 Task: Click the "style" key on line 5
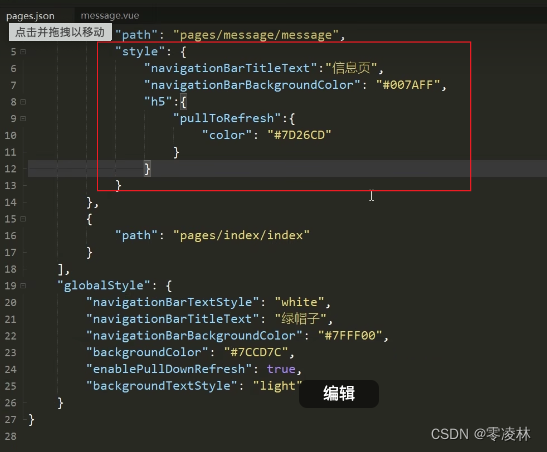point(140,52)
